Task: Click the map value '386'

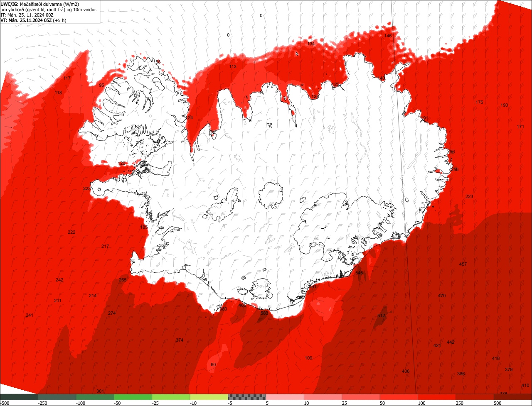Action: point(461,374)
